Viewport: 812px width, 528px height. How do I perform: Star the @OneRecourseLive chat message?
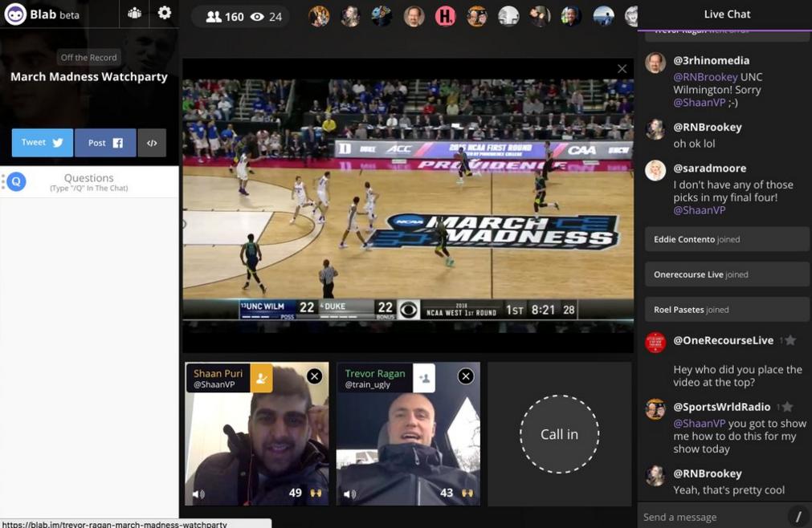point(790,340)
